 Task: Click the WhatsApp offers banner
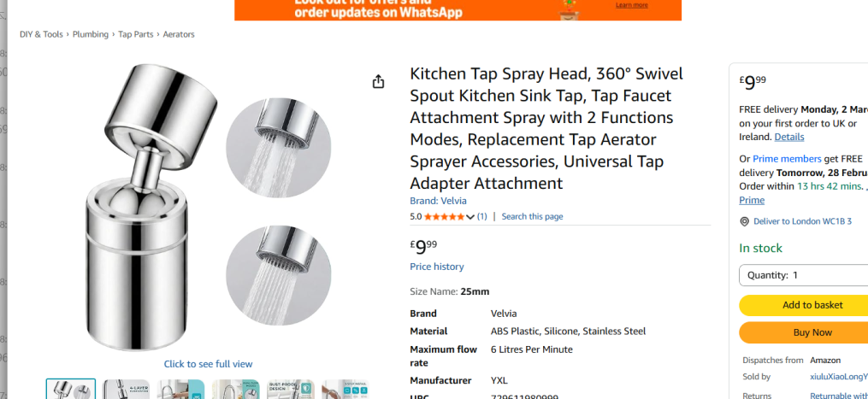tap(458, 10)
